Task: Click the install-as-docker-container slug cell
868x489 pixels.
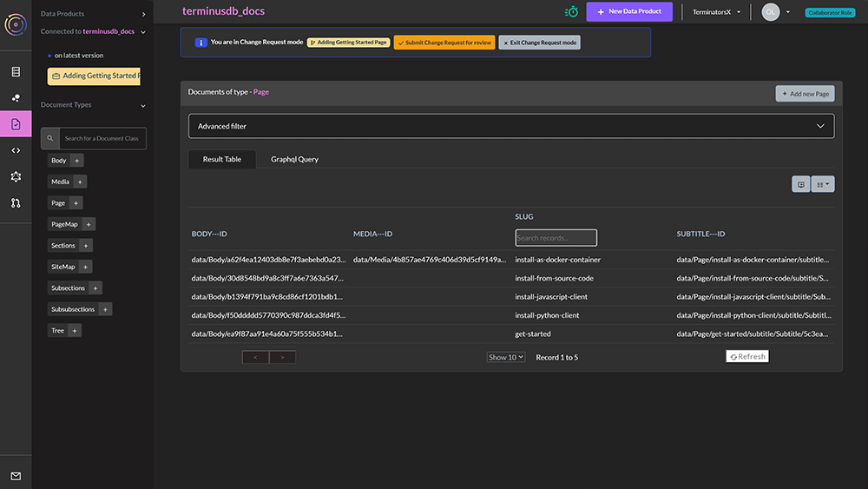Action: (557, 260)
